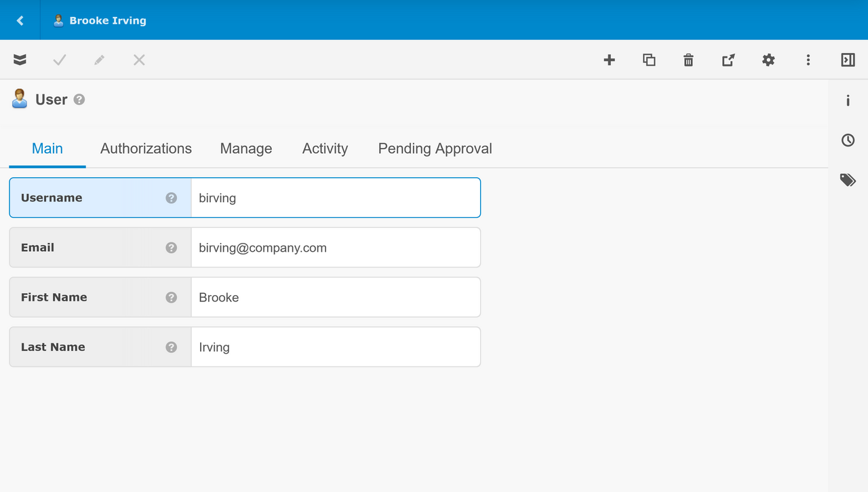Image resolution: width=868 pixels, height=492 pixels.
Task: Expand the stacked layers menu icon
Action: 20,60
